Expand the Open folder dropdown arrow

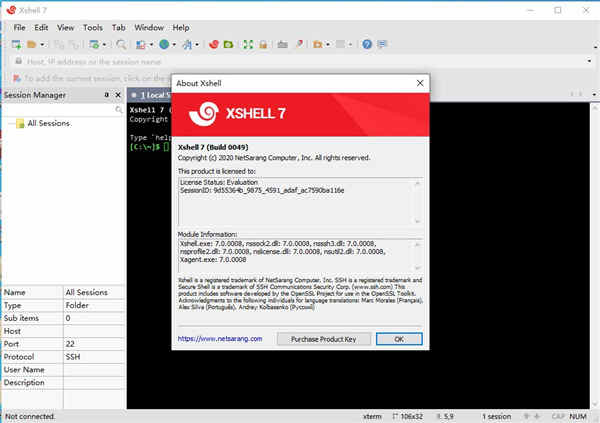point(42,45)
